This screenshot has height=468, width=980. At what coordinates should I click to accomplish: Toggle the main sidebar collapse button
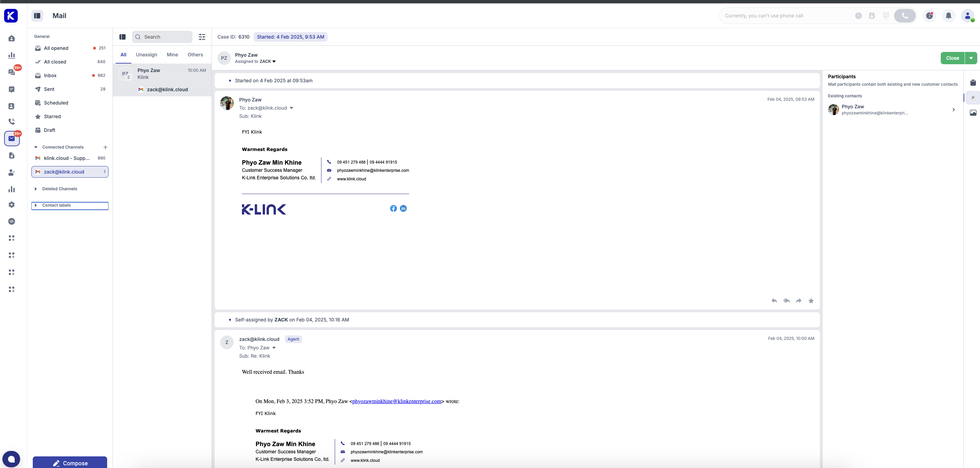(37, 16)
